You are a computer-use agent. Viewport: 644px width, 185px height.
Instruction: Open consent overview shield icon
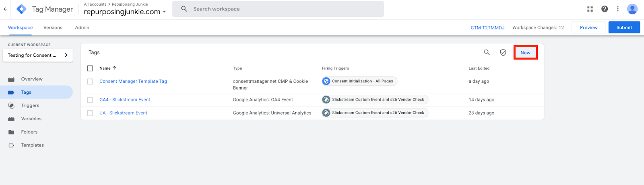[x=503, y=53]
